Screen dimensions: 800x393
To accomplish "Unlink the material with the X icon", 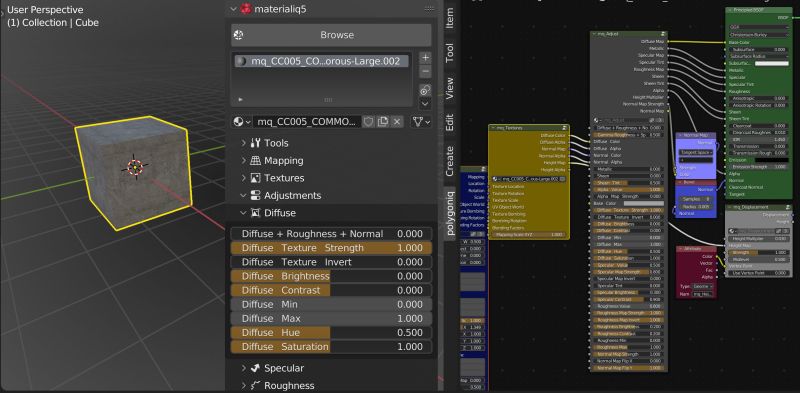I will (397, 122).
